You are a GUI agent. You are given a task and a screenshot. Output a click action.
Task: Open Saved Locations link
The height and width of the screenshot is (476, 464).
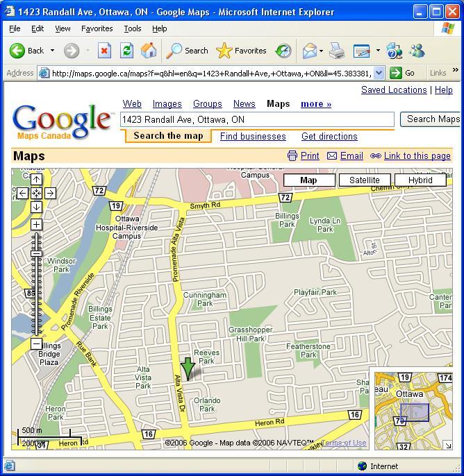tap(394, 90)
